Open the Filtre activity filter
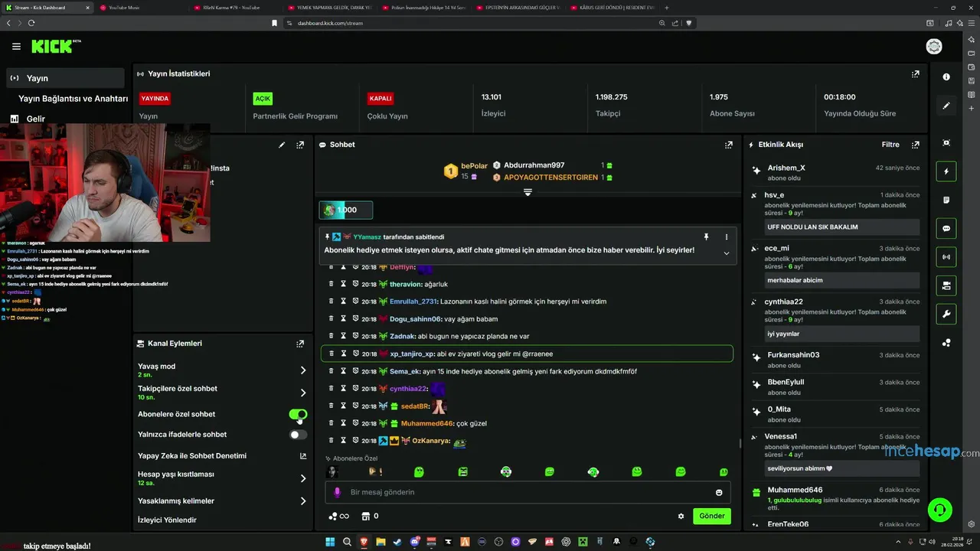This screenshot has height=551, width=980. click(890, 145)
